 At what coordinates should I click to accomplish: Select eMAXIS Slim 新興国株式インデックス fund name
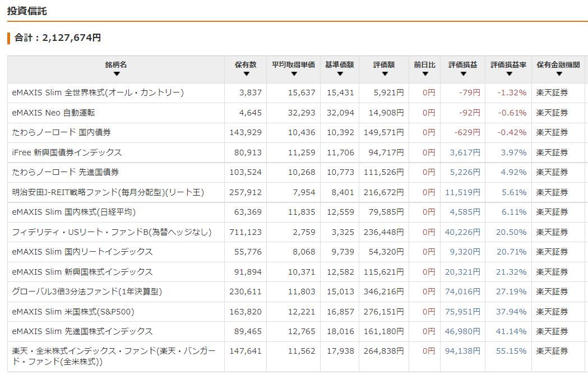pos(82,272)
